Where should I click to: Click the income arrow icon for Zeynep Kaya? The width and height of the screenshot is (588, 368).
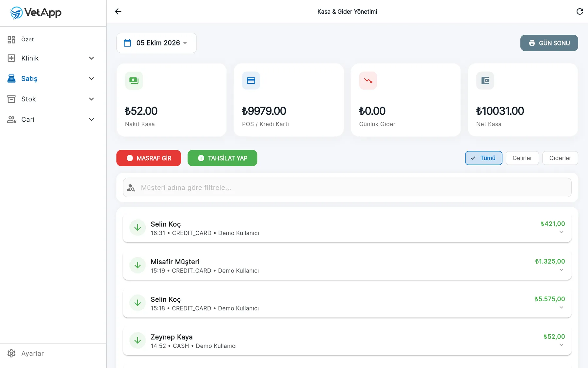[138, 341]
